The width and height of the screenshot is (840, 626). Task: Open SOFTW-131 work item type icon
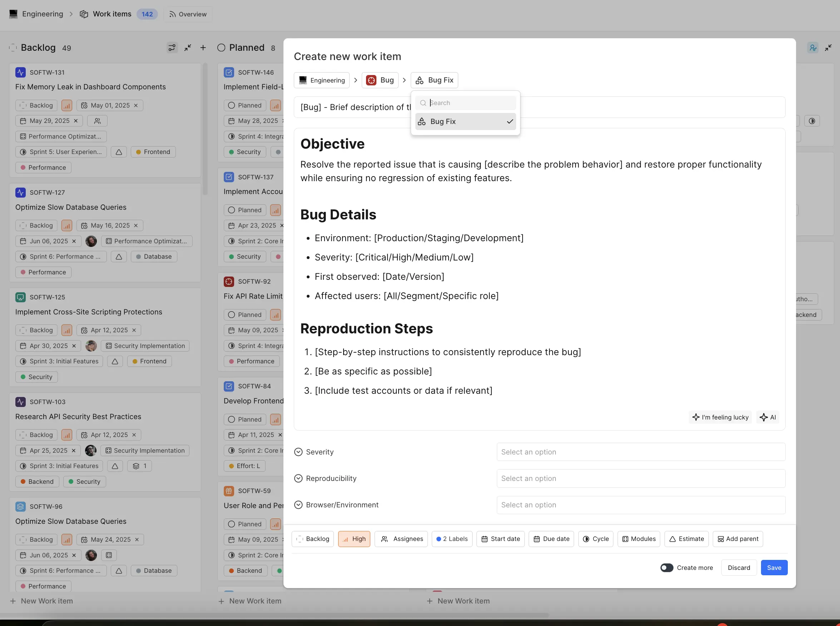pyautogui.click(x=20, y=72)
